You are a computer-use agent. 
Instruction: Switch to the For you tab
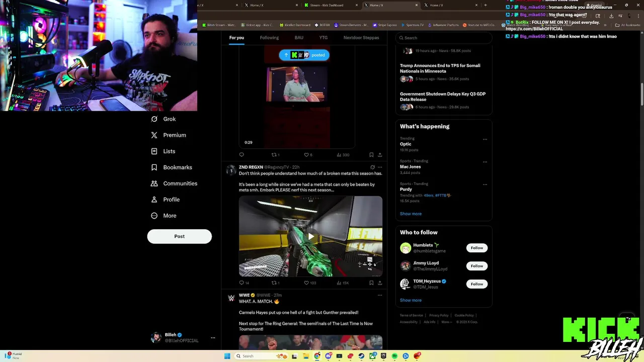[x=236, y=38]
